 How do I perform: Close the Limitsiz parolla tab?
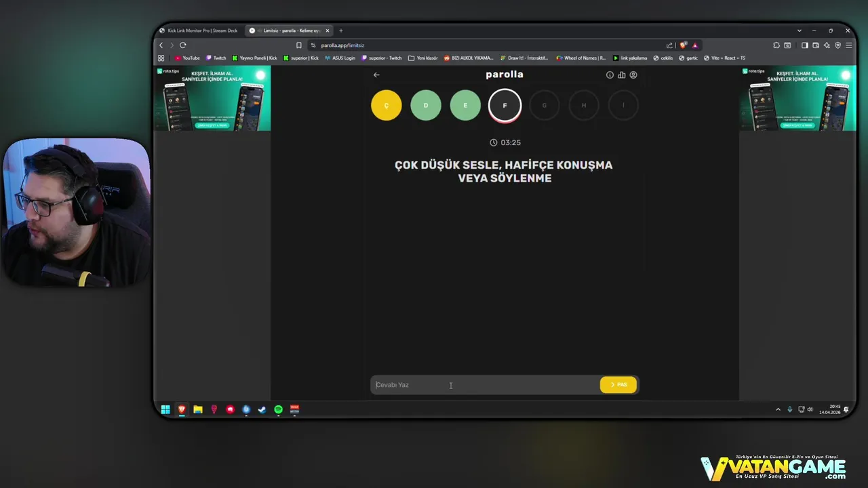coord(328,30)
